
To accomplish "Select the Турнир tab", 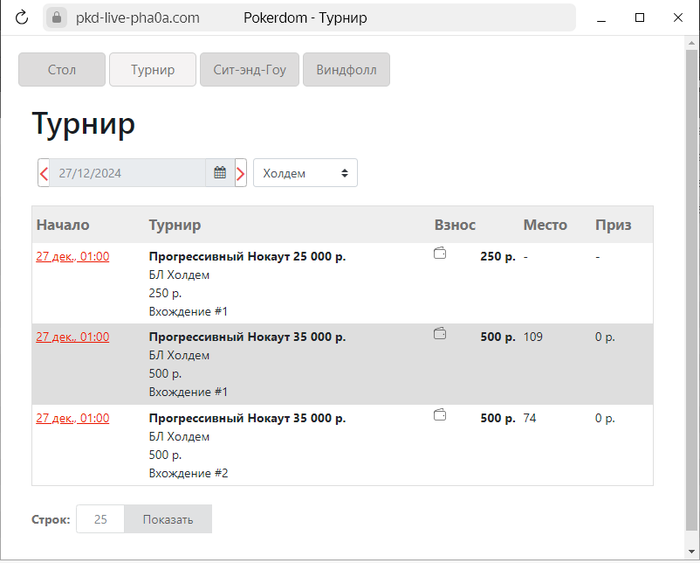I will (153, 70).
